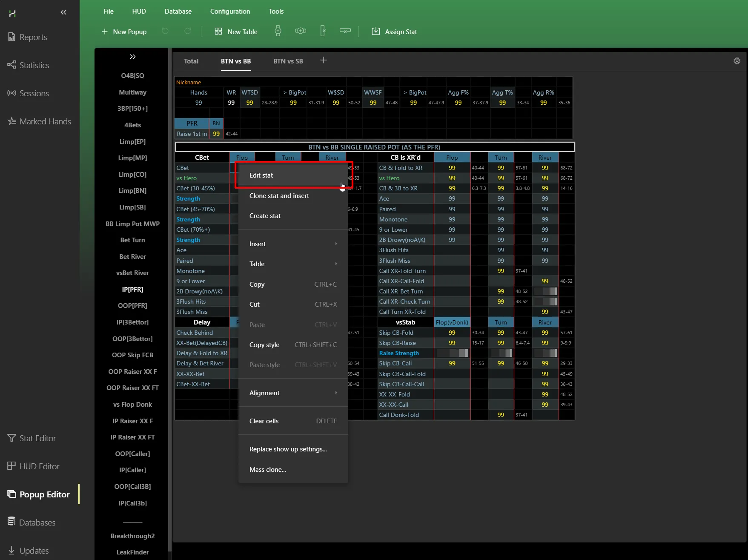Collapse the left navigation sidebar
This screenshot has width=748, height=560.
click(63, 12)
